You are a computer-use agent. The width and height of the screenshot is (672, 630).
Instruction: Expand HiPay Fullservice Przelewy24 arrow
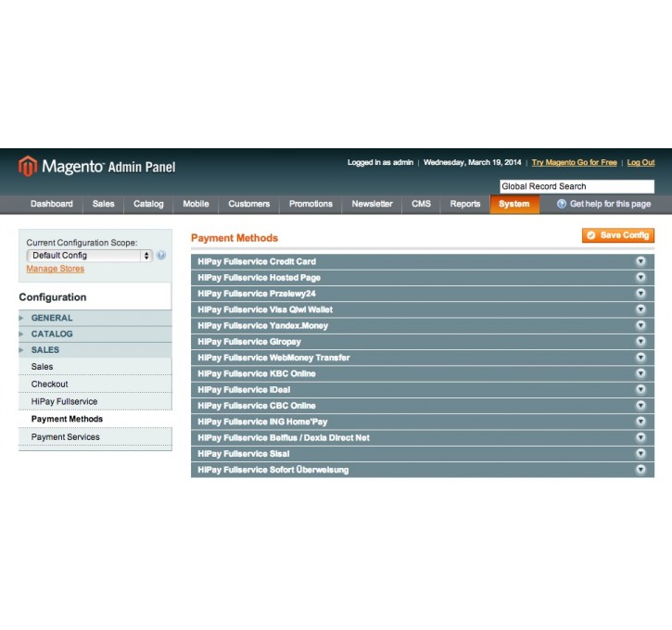click(x=640, y=294)
